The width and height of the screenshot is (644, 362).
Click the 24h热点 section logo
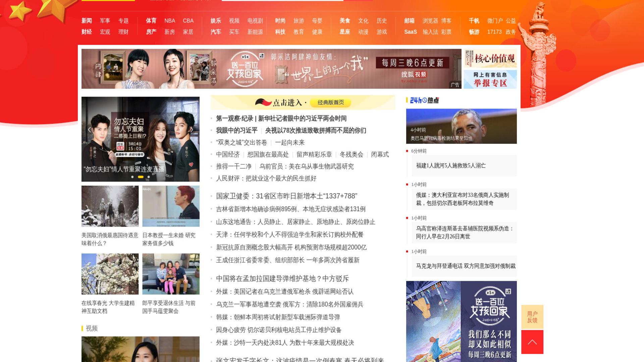tap(424, 100)
